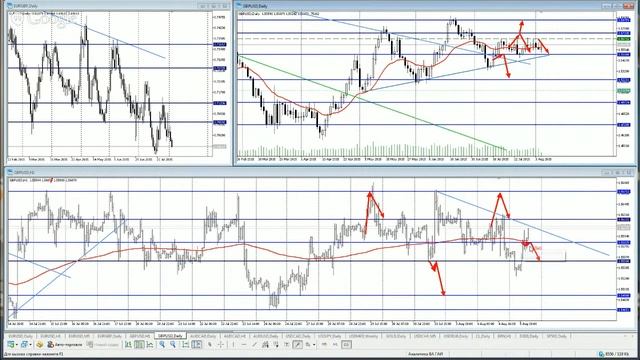640x360 pixels.
Task: Open the CL,Daily chart tab
Action: 482,336
